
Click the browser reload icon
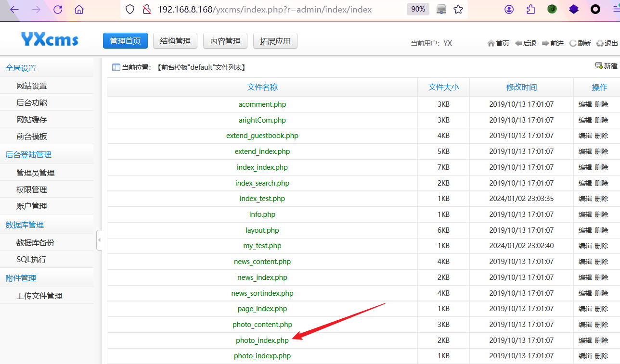58,9
